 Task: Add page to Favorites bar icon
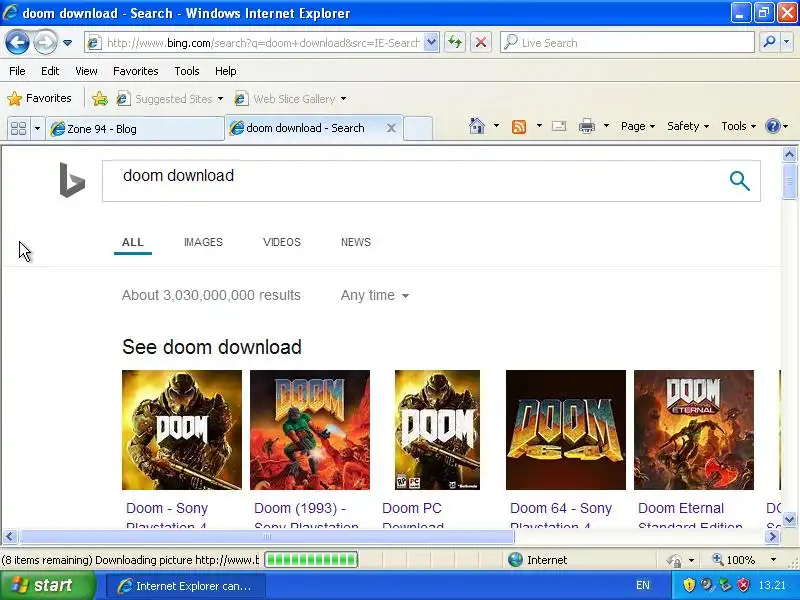pyautogui.click(x=100, y=98)
